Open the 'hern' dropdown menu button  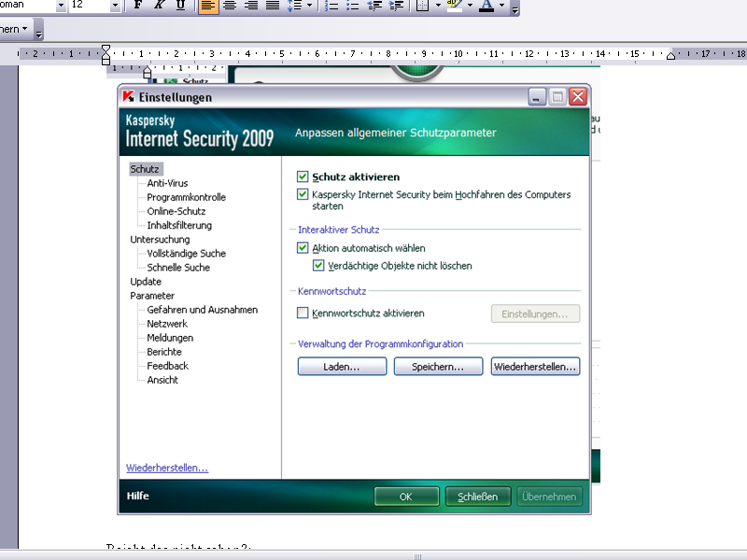pos(14,29)
